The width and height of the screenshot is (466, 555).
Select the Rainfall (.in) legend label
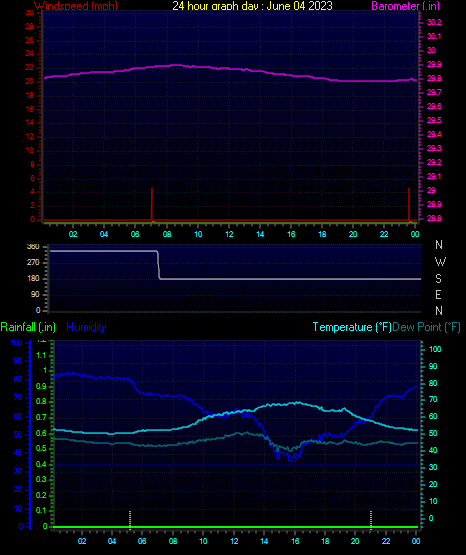click(x=28, y=327)
